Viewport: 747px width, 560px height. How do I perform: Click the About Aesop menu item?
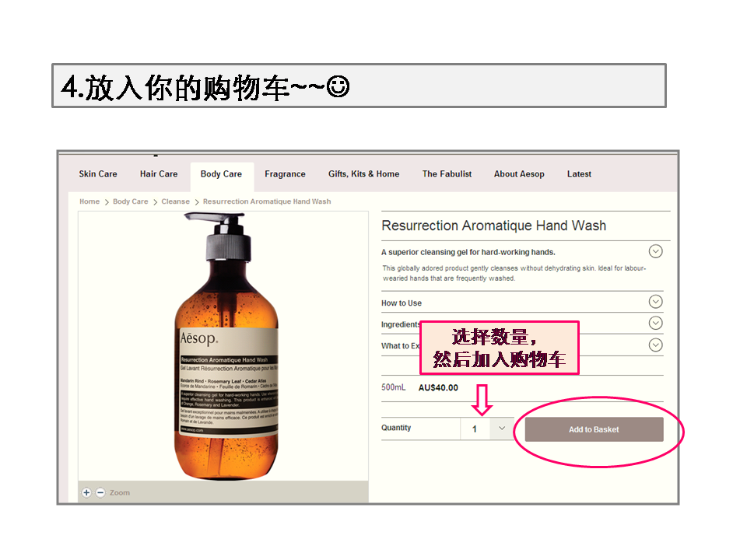(x=519, y=174)
